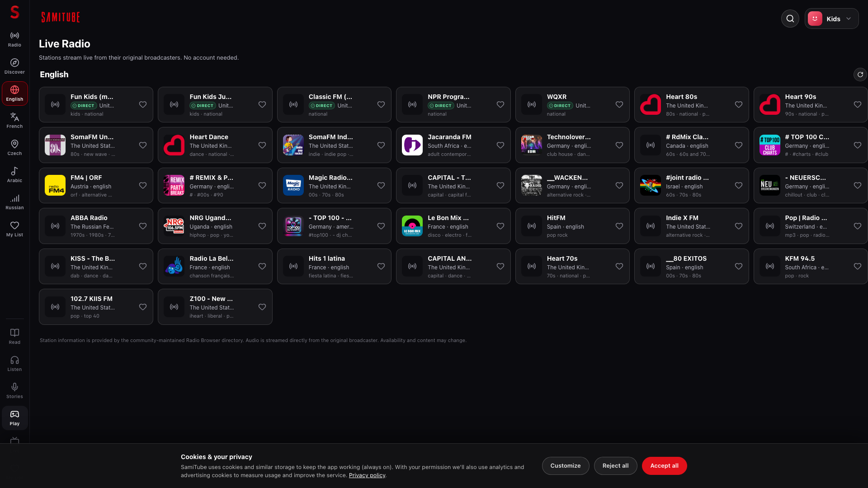The image size is (868, 488).
Task: Favorite the Fun Kids (m... station
Action: coord(143,105)
